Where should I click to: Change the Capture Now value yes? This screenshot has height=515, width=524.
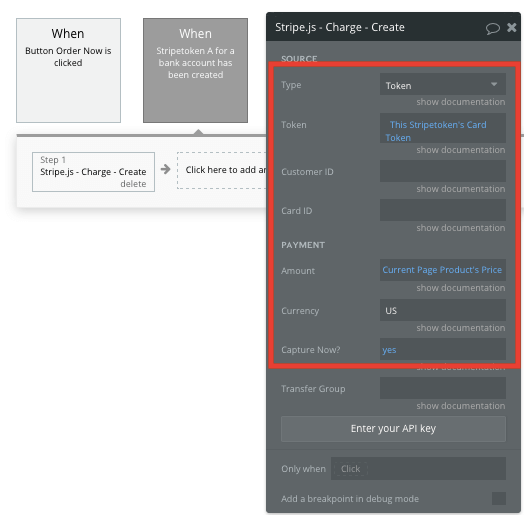coord(442,349)
